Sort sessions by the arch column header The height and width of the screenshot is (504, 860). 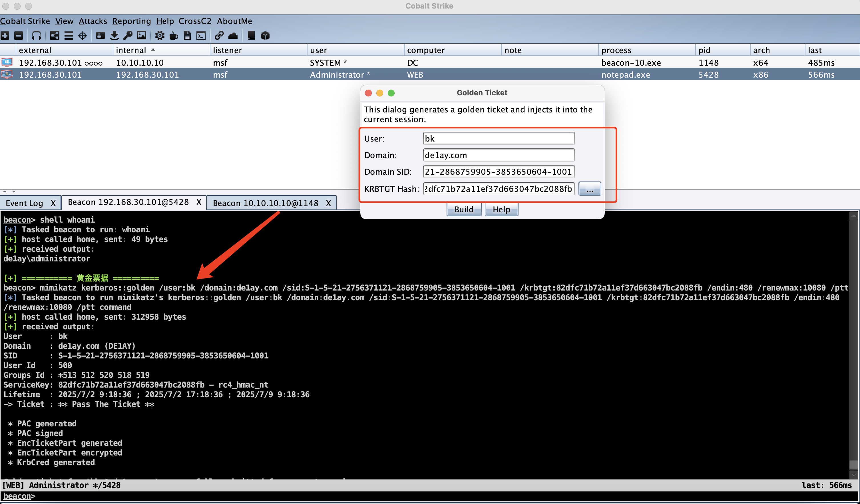[x=777, y=50]
